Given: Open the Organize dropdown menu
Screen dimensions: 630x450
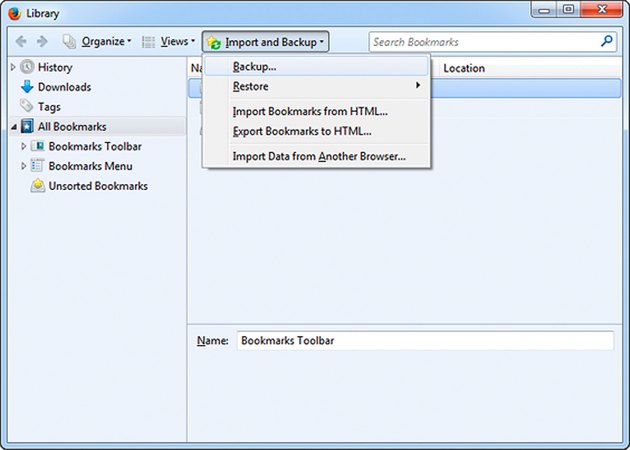Looking at the screenshot, I should 96,42.
